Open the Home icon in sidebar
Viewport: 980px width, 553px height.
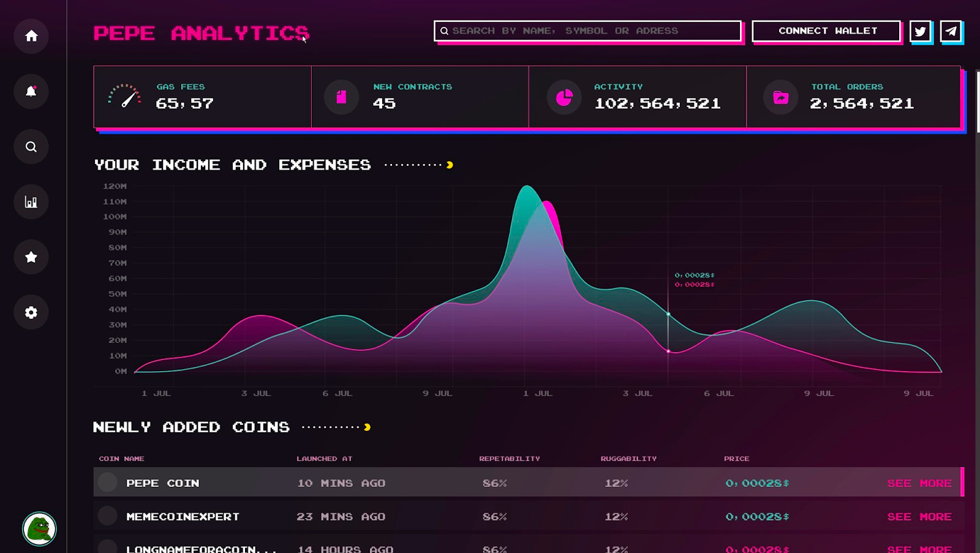[x=31, y=36]
